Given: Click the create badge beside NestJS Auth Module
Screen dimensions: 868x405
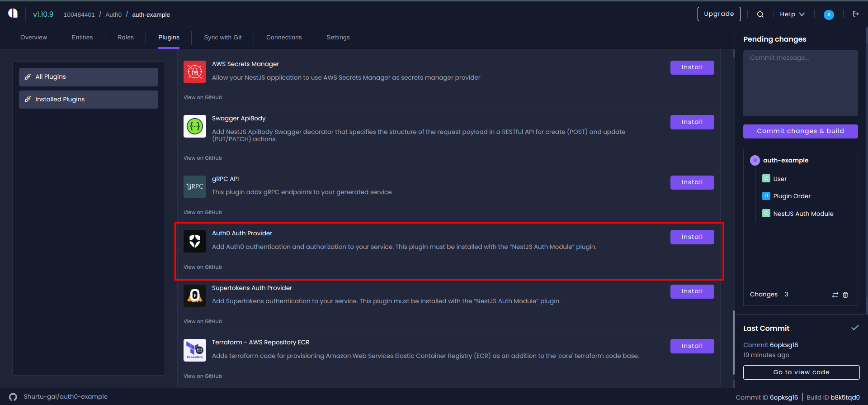Looking at the screenshot, I should point(766,213).
